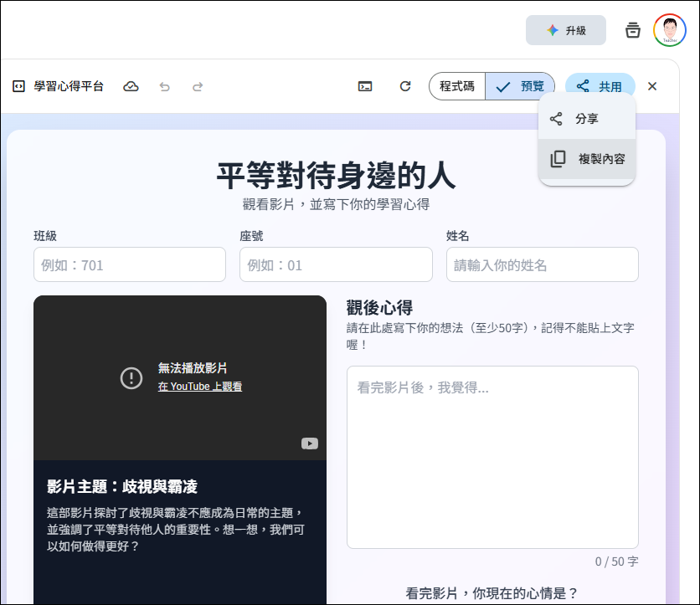Screen dimensions: 700x605
Task: Reload the preview with refresh icon
Action: tap(405, 86)
